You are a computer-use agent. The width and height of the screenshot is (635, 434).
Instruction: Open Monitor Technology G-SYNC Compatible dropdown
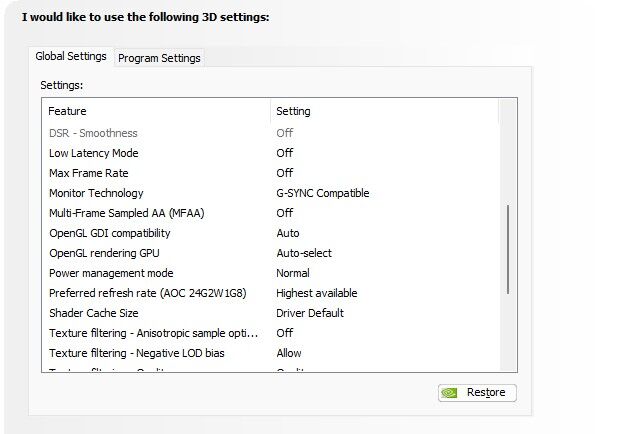tap(323, 193)
